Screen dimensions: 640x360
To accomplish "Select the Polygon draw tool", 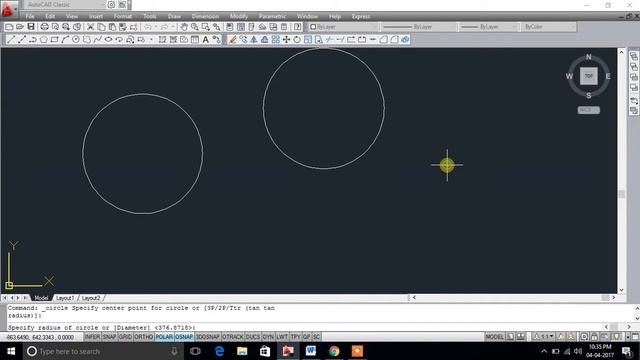I will pos(43,40).
